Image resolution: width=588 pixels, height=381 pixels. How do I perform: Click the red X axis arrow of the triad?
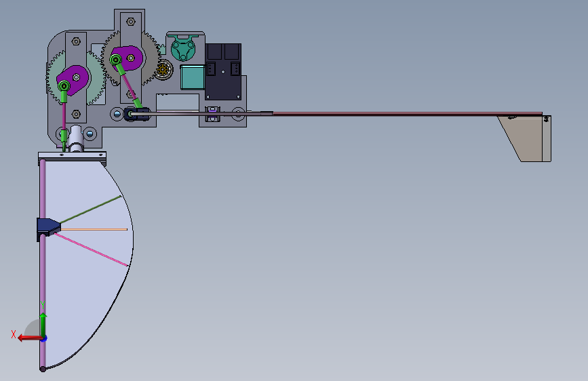tap(30, 338)
